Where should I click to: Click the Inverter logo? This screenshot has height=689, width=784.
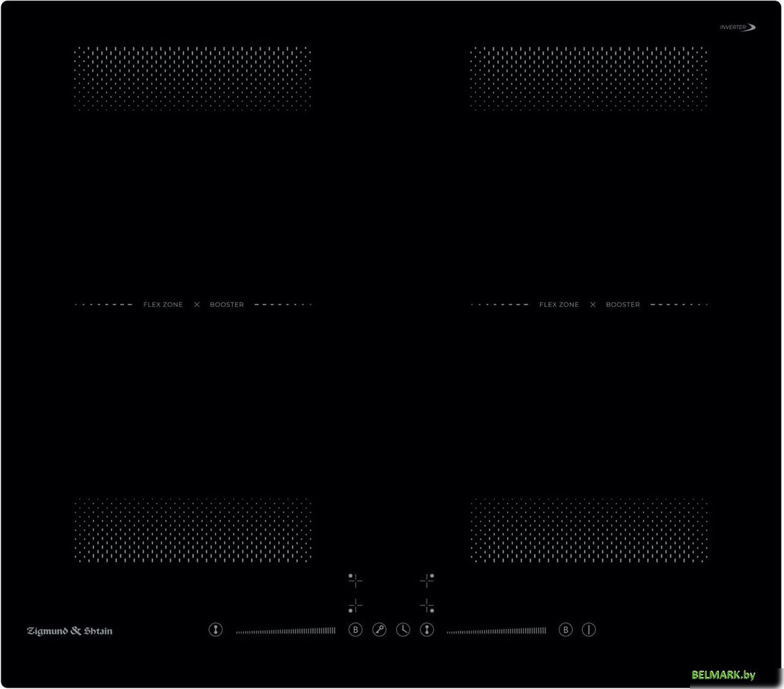[x=738, y=27]
